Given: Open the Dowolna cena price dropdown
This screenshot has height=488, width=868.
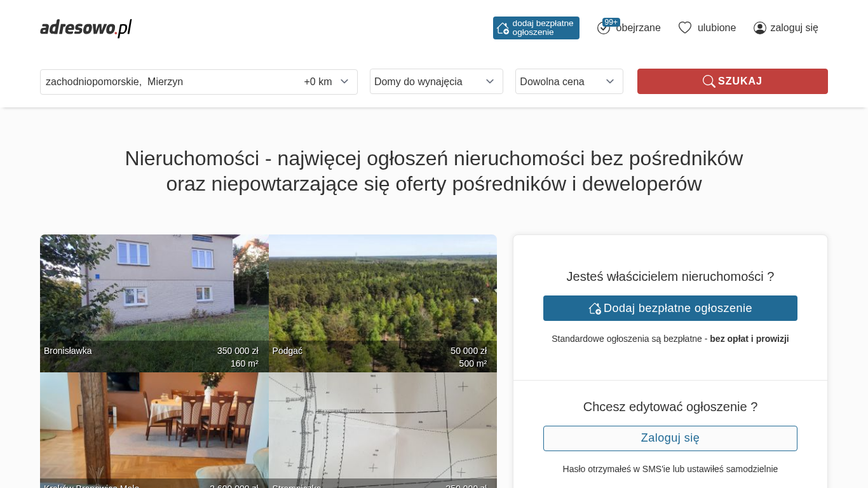Looking at the screenshot, I should click(569, 81).
